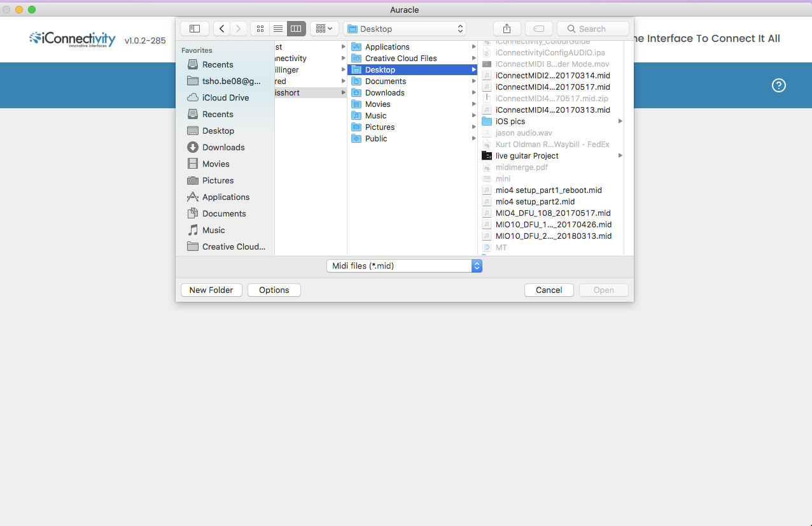
Task: Expand the iOS pics folder arrow
Action: click(620, 121)
